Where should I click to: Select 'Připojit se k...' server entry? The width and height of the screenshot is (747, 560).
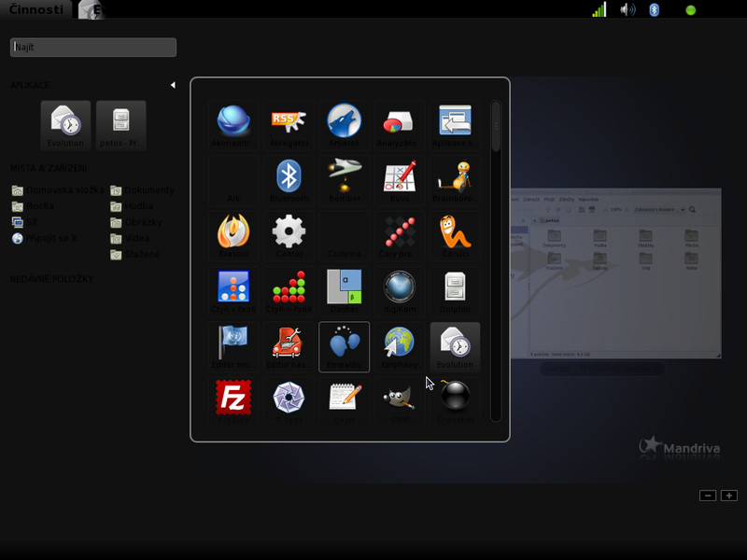click(x=48, y=238)
